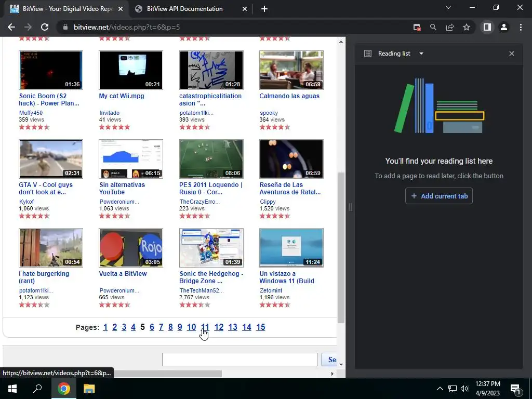
Task: Share this page with the share icon
Action: coord(450,27)
